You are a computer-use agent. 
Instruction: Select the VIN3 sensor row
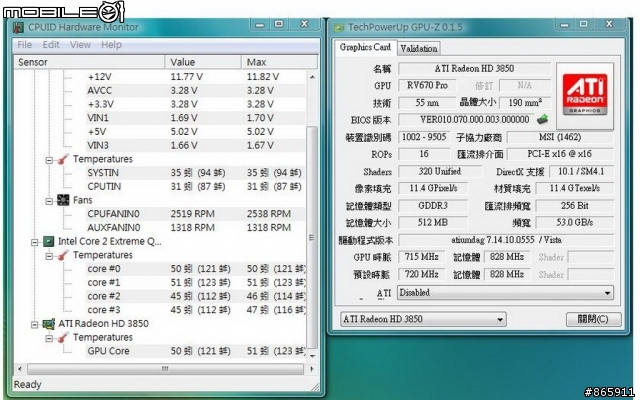[x=195, y=145]
